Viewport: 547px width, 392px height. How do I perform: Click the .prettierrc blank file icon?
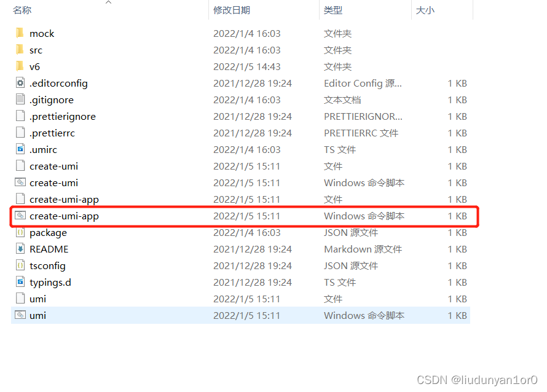[x=20, y=133]
